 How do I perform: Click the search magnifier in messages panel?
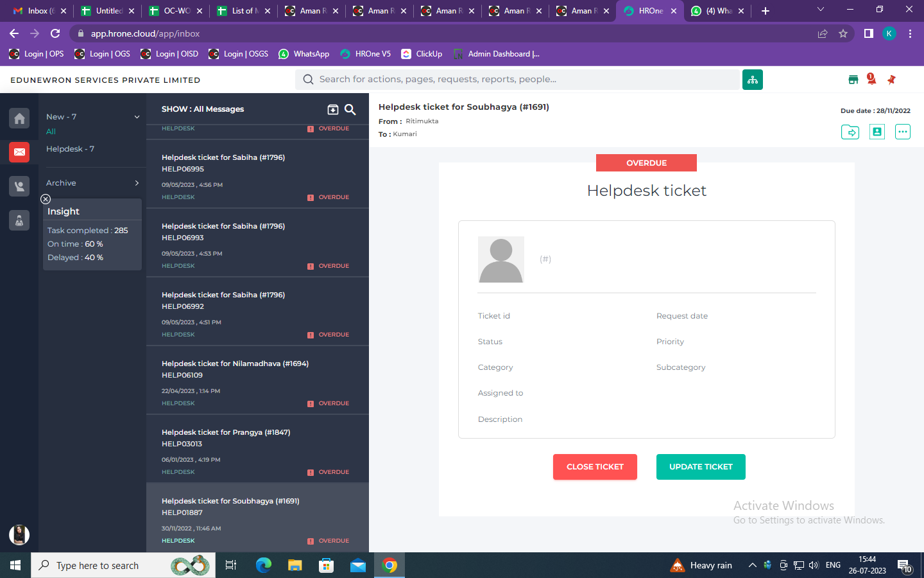350,110
